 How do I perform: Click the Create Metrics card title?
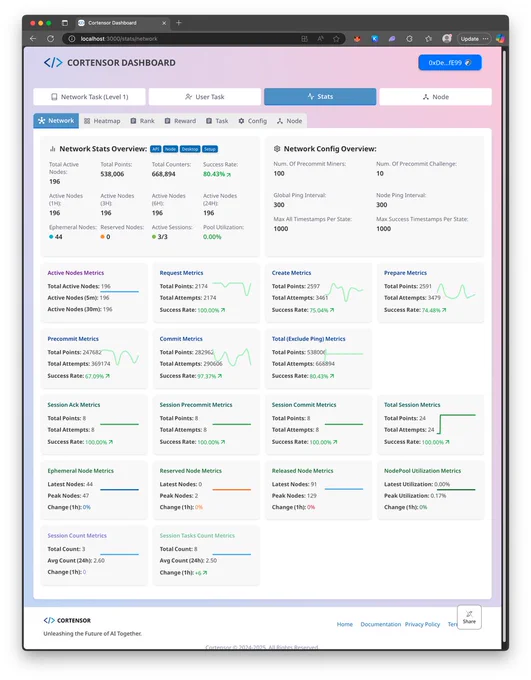[x=291, y=273]
